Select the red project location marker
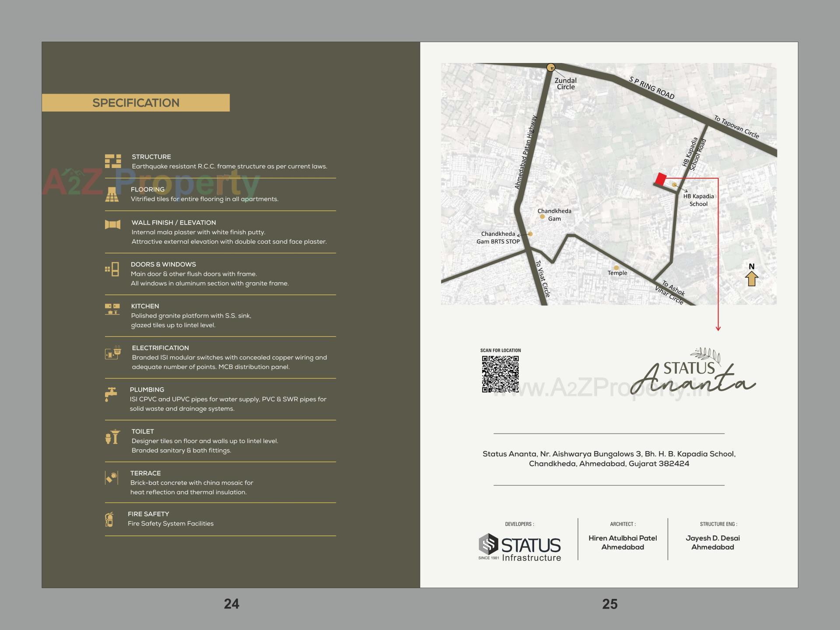Viewport: 840px width, 630px height. tap(660, 179)
